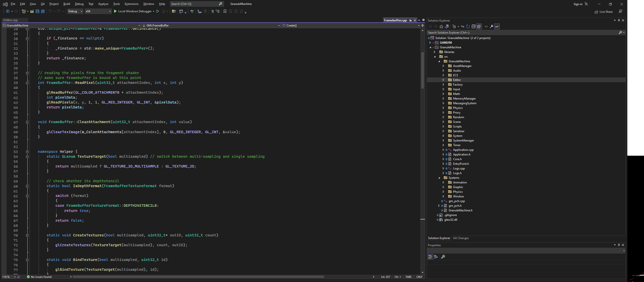644x282 pixels.
Task: Open the GranuleMachine scope dropdown in the navigation bar
Action: [71, 26]
